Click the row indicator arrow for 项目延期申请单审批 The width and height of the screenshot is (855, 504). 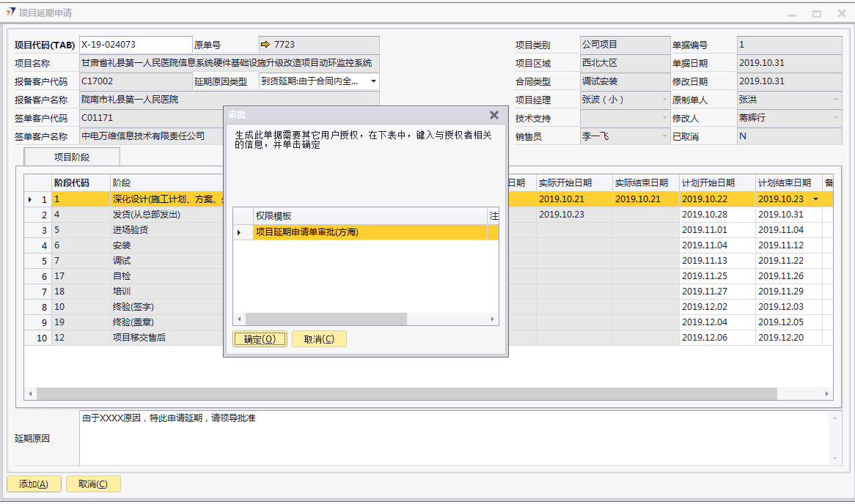[239, 232]
